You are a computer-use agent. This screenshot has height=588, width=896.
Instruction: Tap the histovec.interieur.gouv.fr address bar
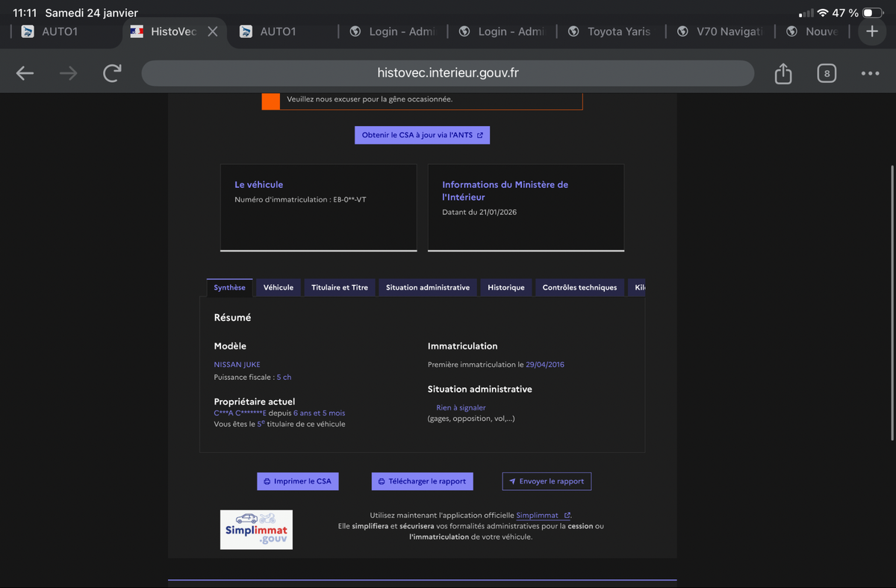(447, 73)
